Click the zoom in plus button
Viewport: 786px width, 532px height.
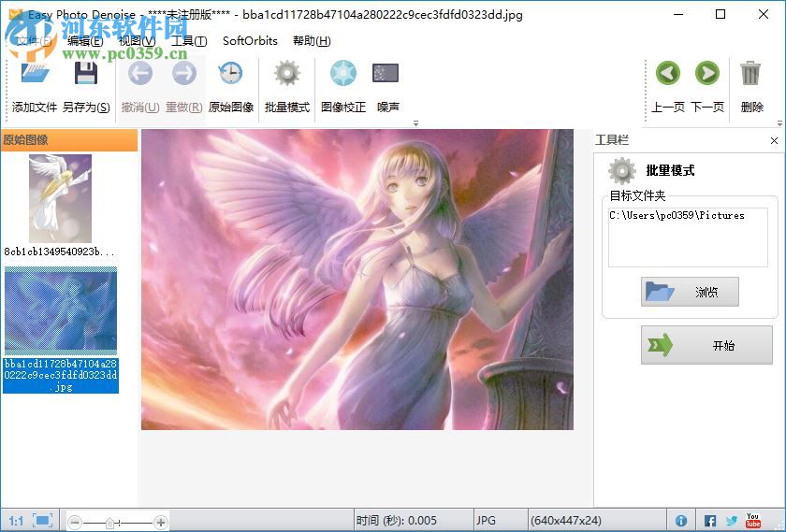[161, 523]
